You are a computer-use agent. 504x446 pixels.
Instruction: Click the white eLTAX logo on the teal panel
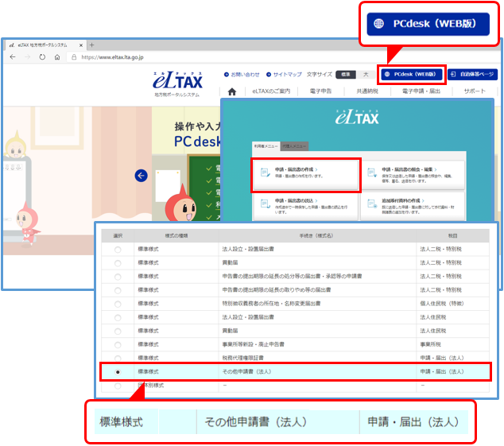(x=357, y=117)
